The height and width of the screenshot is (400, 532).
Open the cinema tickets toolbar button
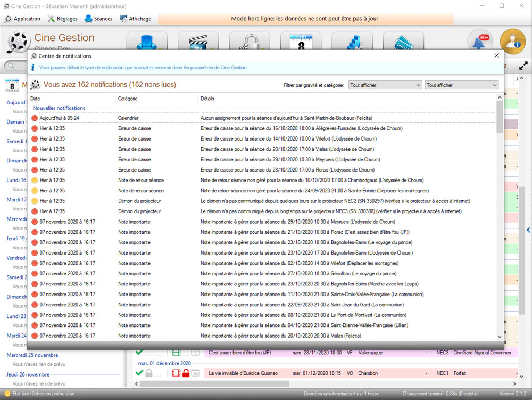coord(403,41)
